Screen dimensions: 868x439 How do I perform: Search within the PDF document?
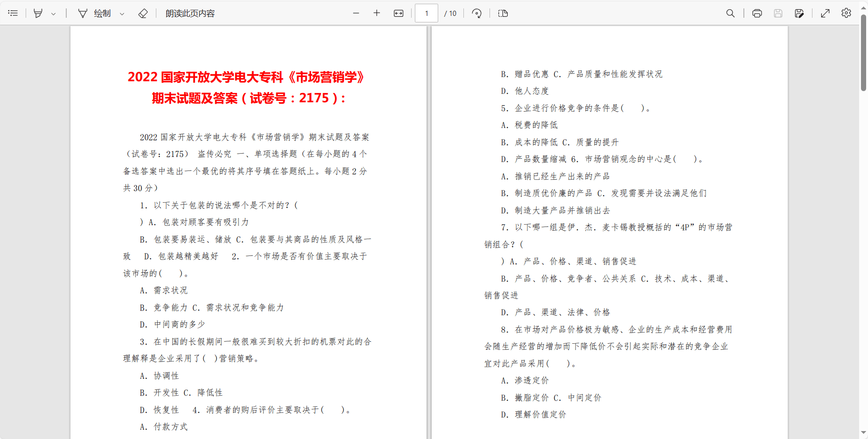pyautogui.click(x=730, y=13)
